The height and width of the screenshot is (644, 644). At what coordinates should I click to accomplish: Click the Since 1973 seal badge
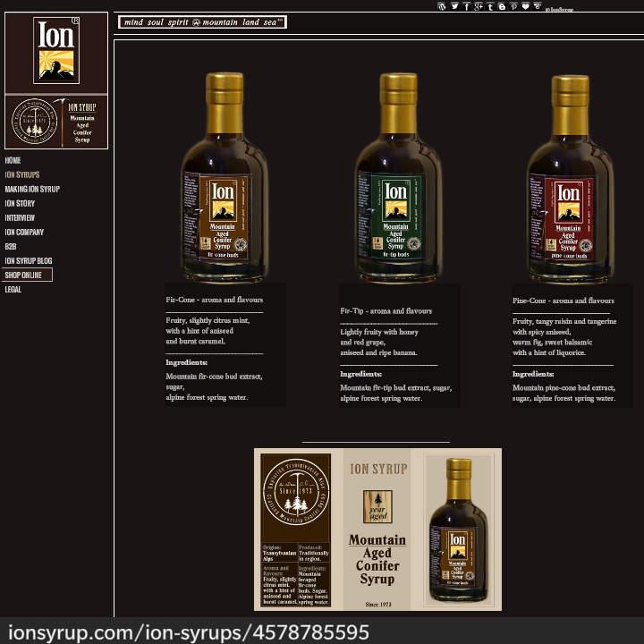pyautogui.click(x=34, y=122)
